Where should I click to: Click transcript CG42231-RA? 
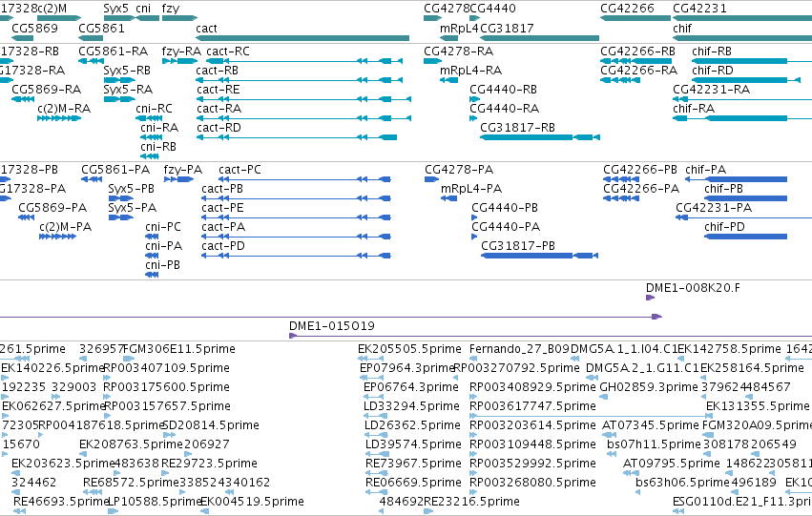pos(742,99)
